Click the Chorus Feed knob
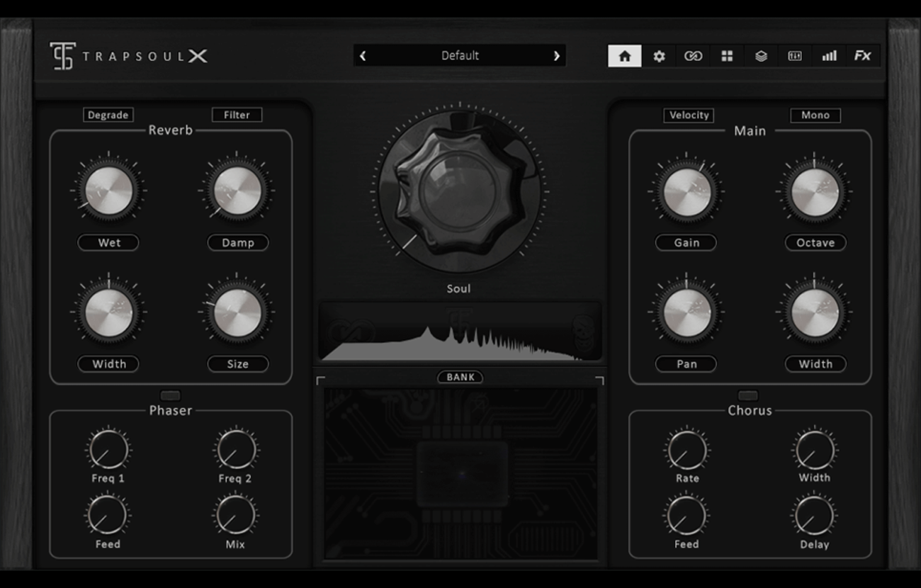This screenshot has height=588, width=921. click(686, 516)
